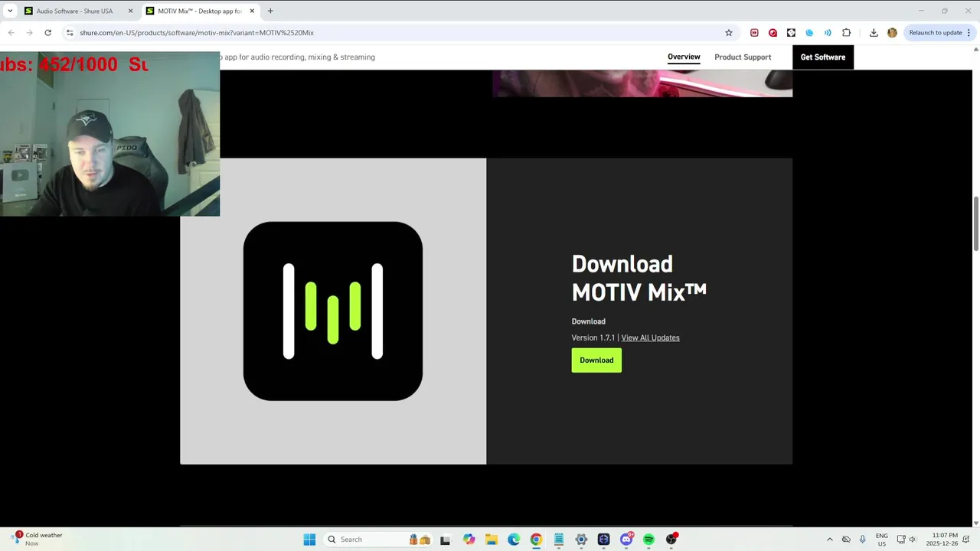Image resolution: width=980 pixels, height=551 pixels.
Task: Click the black-and-white diamond extension icon
Action: 791,33
